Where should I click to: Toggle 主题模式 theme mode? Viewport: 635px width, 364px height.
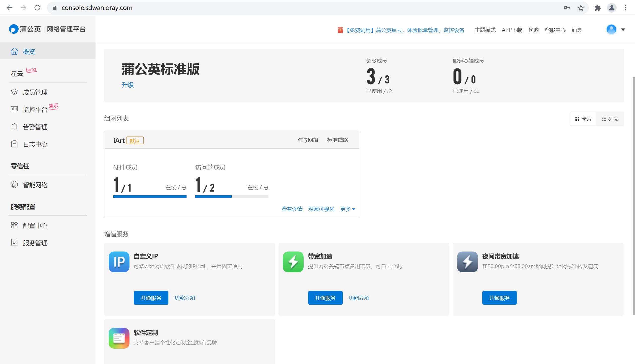[485, 30]
